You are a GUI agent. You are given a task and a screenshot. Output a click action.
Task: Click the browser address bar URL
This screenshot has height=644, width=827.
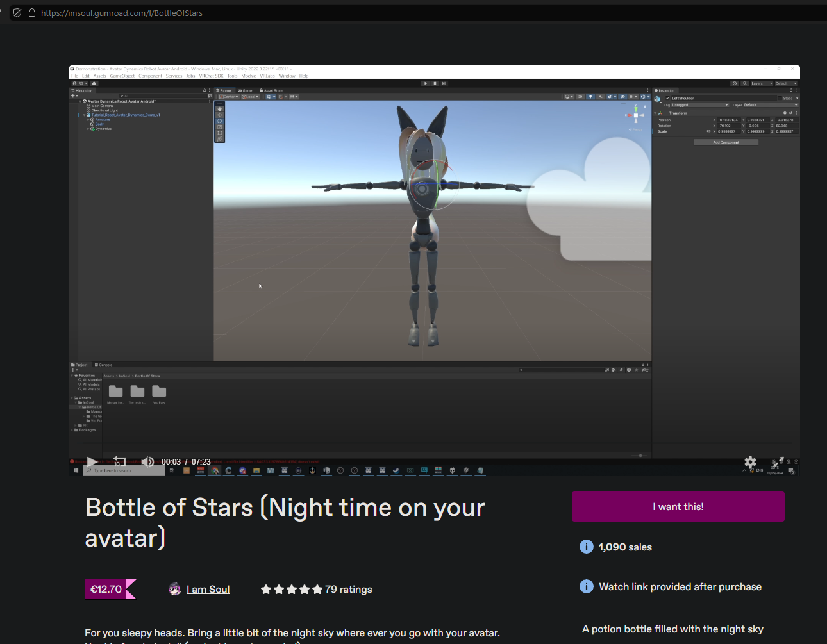(122, 13)
